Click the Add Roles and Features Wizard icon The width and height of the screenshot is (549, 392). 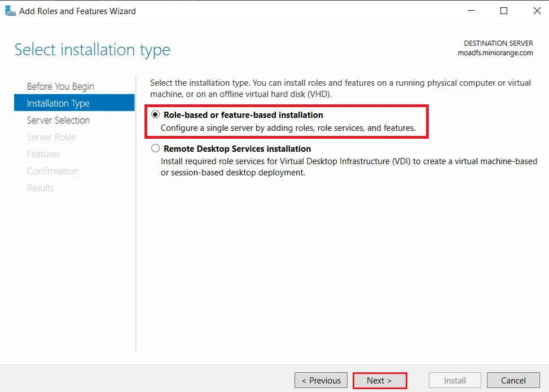10,10
